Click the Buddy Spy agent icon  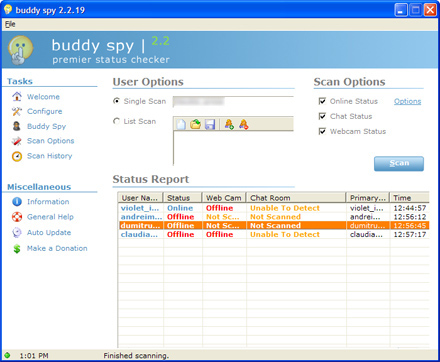(17, 126)
